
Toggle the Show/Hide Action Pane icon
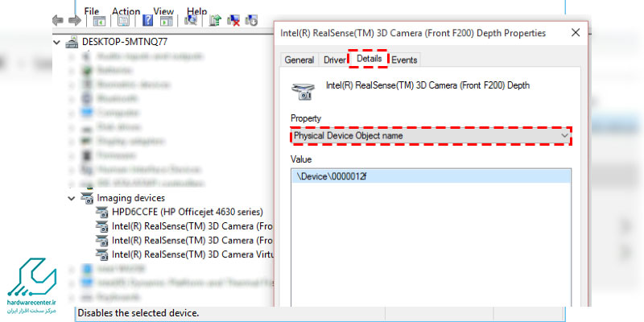click(x=167, y=21)
